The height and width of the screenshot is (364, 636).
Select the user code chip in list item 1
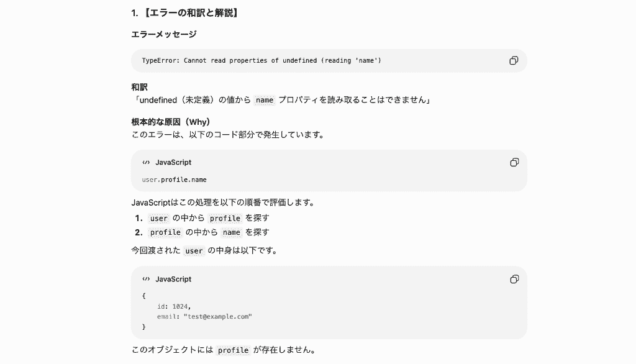click(x=158, y=218)
